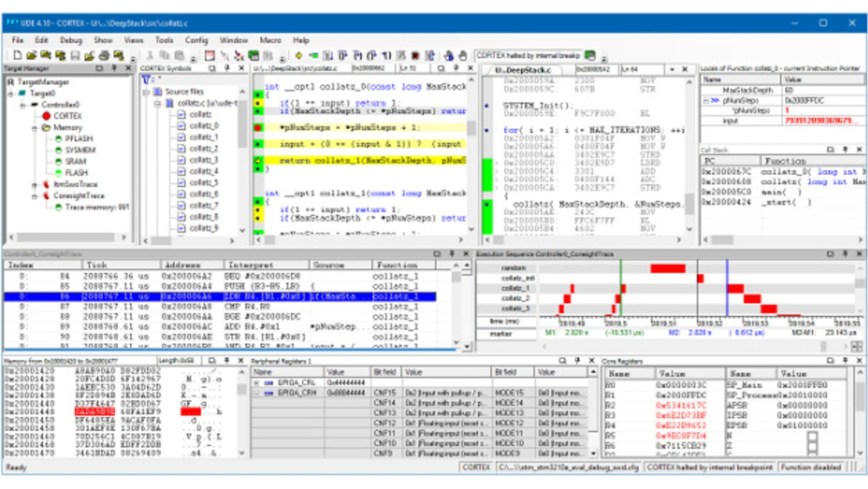The height and width of the screenshot is (489, 868).
Task: Pin the Target Manager panel
Action: point(114,69)
